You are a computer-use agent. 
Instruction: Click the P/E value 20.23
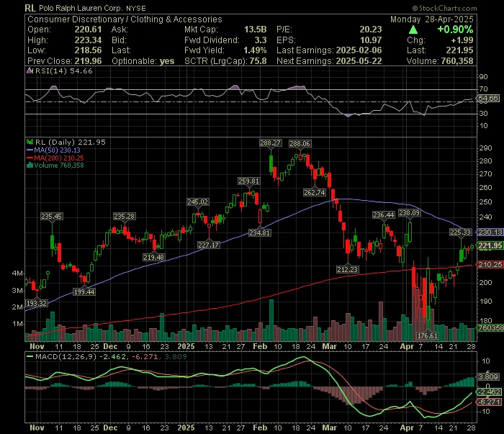coord(371,30)
